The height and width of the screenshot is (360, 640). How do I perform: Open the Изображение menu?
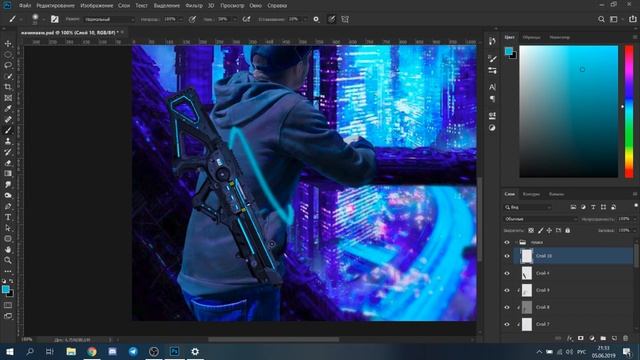tap(97, 6)
